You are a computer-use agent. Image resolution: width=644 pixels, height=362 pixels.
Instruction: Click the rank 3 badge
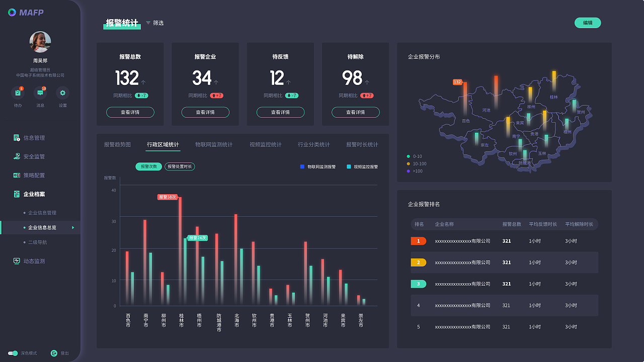(x=419, y=284)
